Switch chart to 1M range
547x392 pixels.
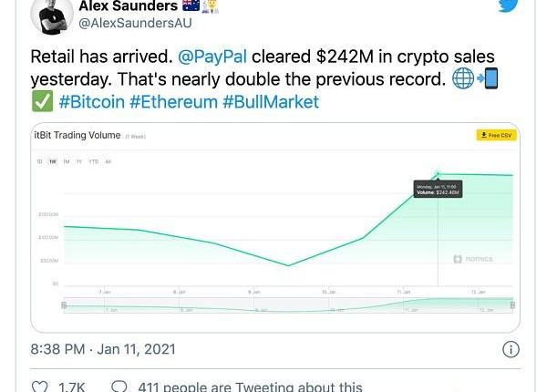[x=66, y=161]
